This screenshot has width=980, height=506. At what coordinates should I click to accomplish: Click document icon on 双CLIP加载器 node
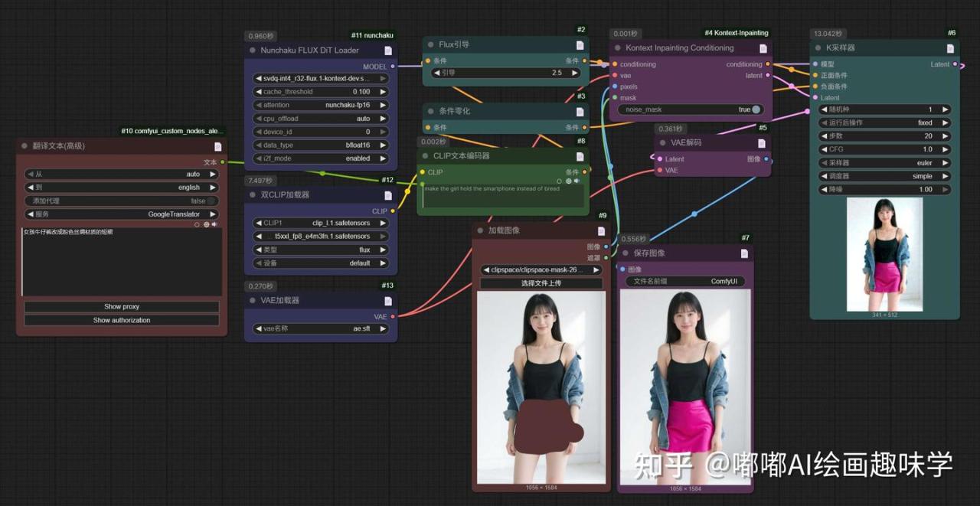388,194
